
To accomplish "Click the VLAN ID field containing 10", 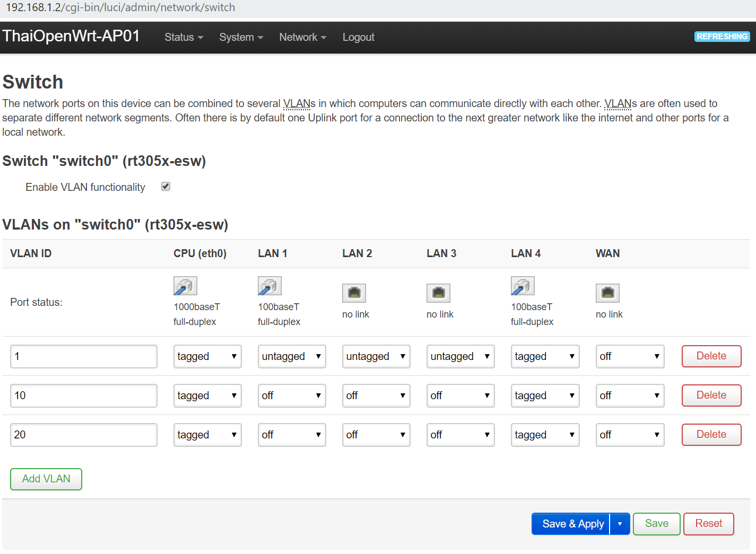I will (84, 395).
